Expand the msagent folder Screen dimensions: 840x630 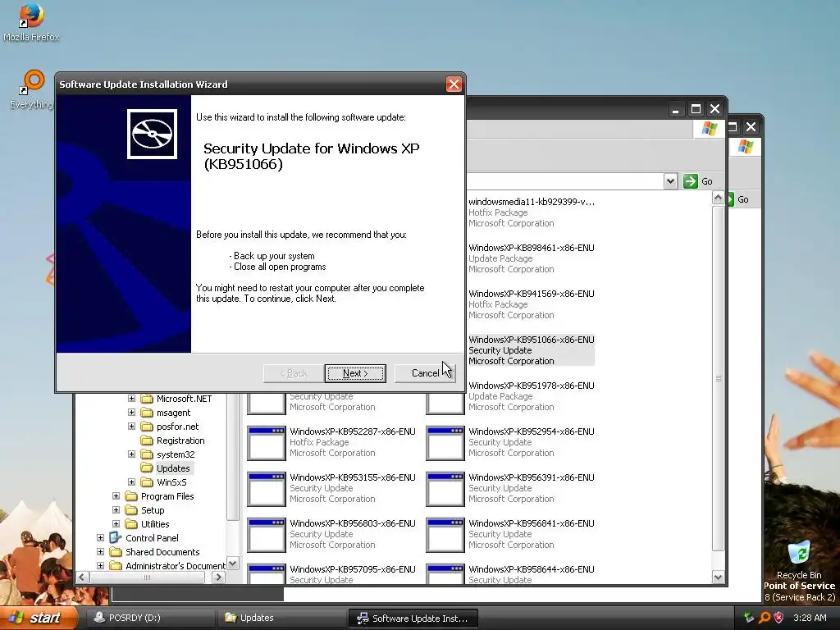131,413
